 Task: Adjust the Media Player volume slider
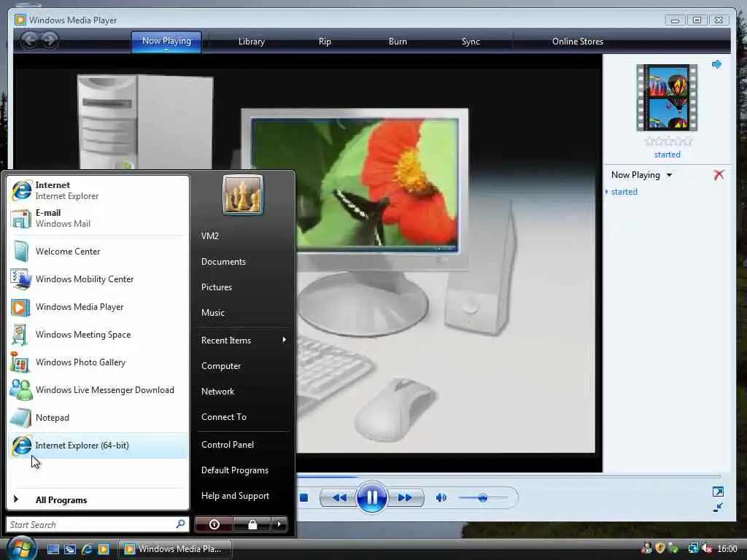pyautogui.click(x=483, y=497)
